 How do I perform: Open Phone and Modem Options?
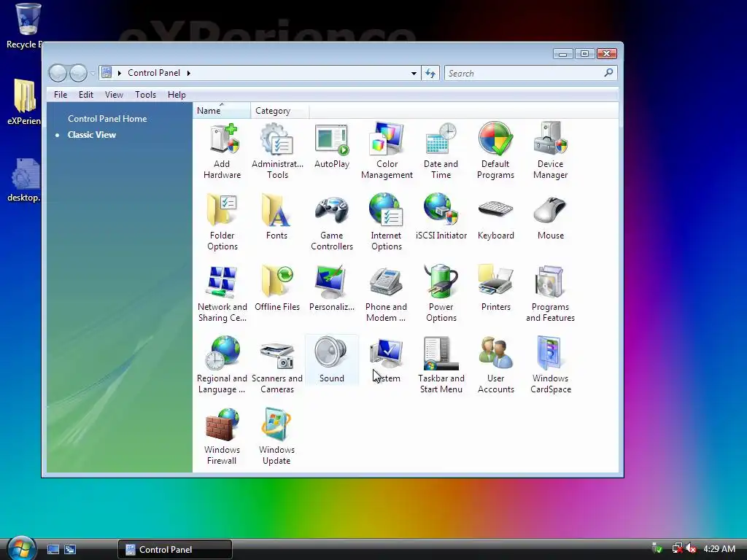387,294
